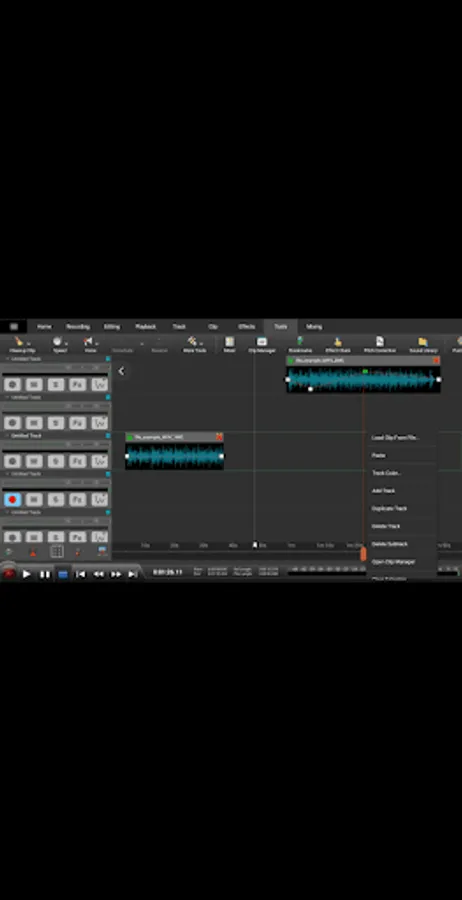Image resolution: width=462 pixels, height=900 pixels.
Task: Close the lower clip with its red X
Action: pos(219,437)
